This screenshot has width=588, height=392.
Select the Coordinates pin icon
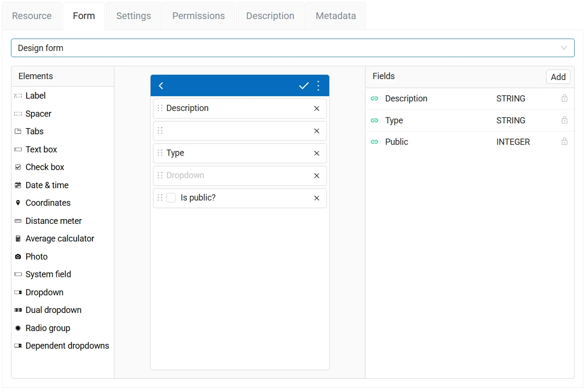coord(18,203)
